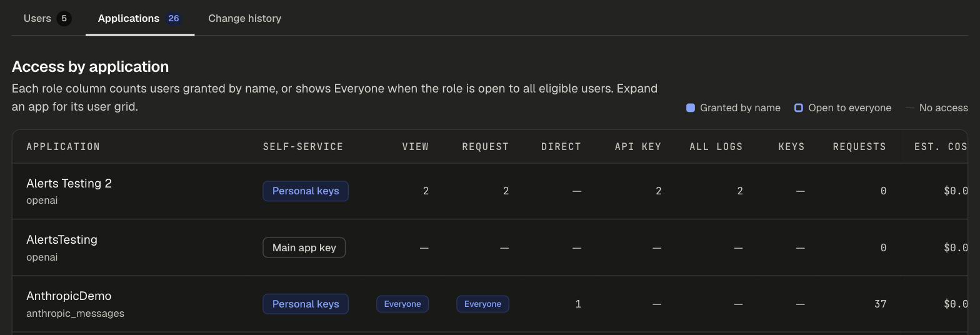Expand the Alerts Testing 2 application row
Viewport: 980px width, 335px height.
click(490, 191)
